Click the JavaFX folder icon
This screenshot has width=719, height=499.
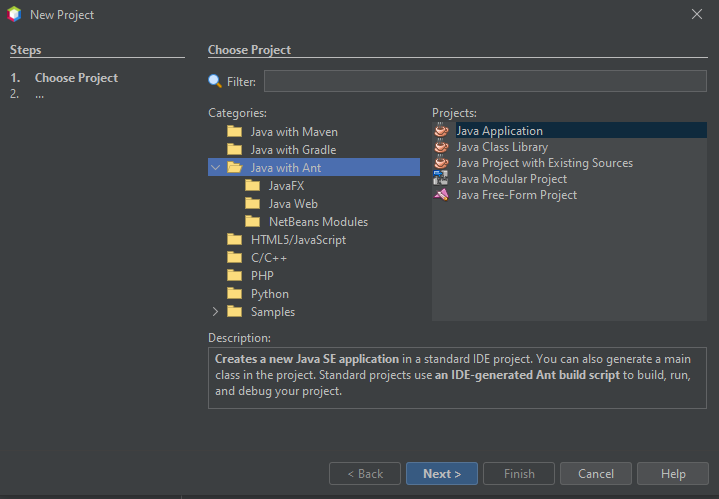click(x=252, y=186)
